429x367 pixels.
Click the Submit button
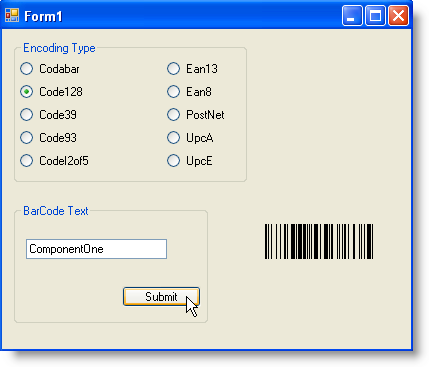pos(161,296)
